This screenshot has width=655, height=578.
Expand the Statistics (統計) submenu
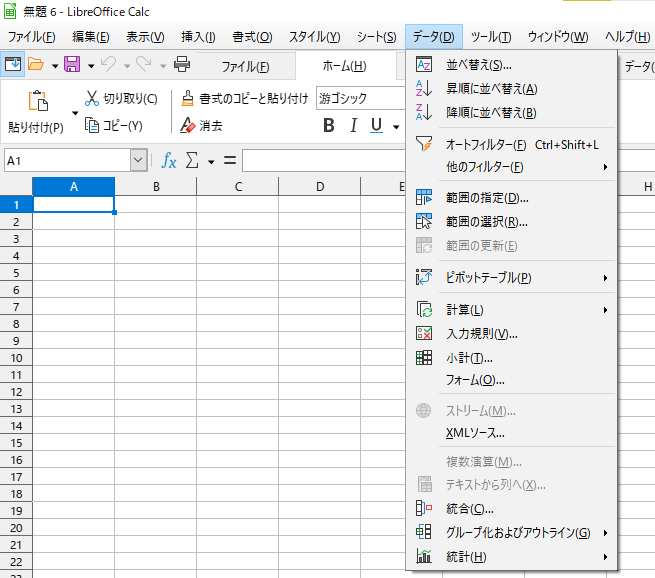pos(511,556)
